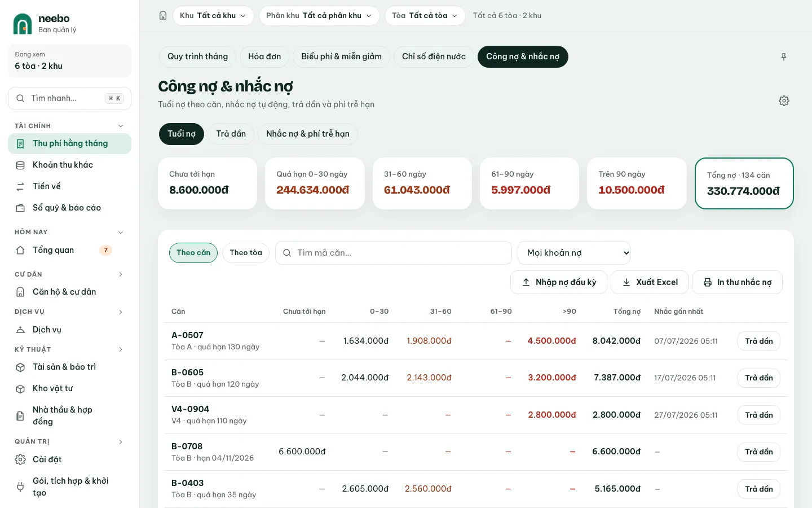Click the Nhà thầu & hợp đồng document icon
Screen dimensions: 812x508
click(x=20, y=416)
